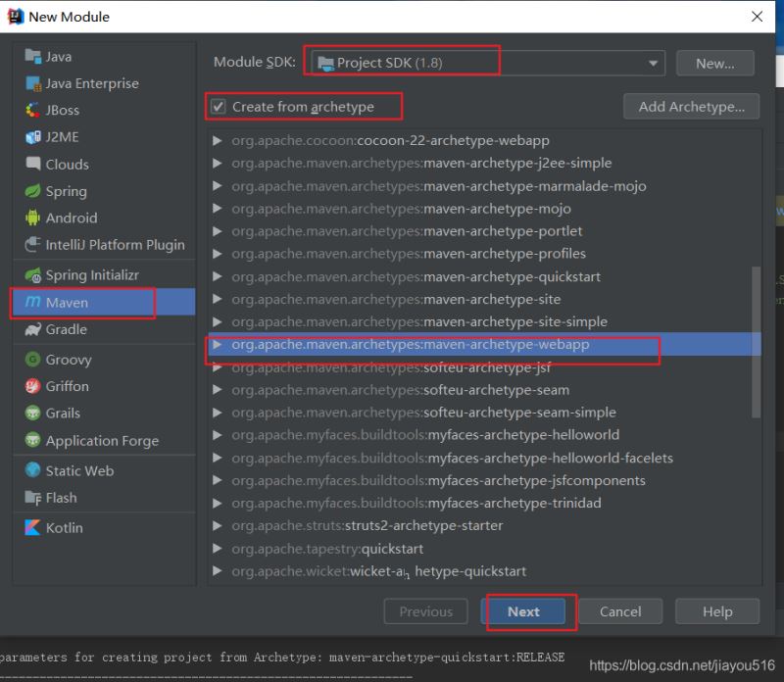Choose Android module type
This screenshot has height=682, width=784.
[104, 218]
